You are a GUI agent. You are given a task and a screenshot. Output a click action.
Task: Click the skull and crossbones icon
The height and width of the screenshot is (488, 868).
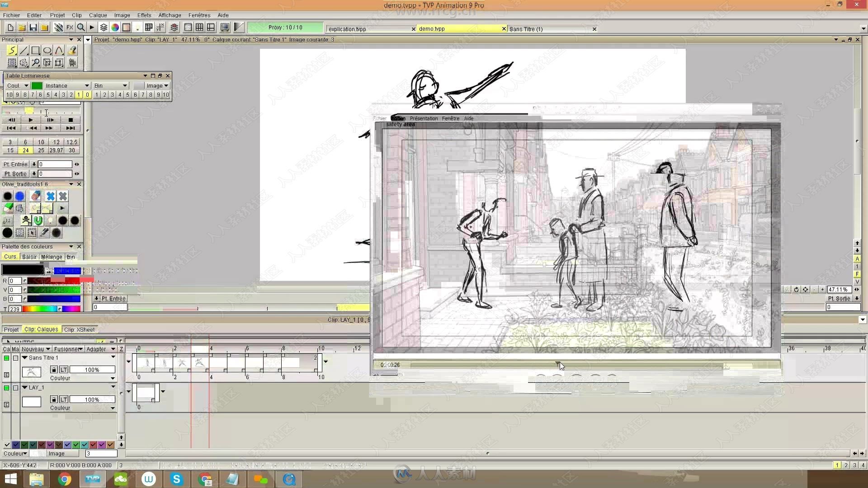(x=26, y=221)
